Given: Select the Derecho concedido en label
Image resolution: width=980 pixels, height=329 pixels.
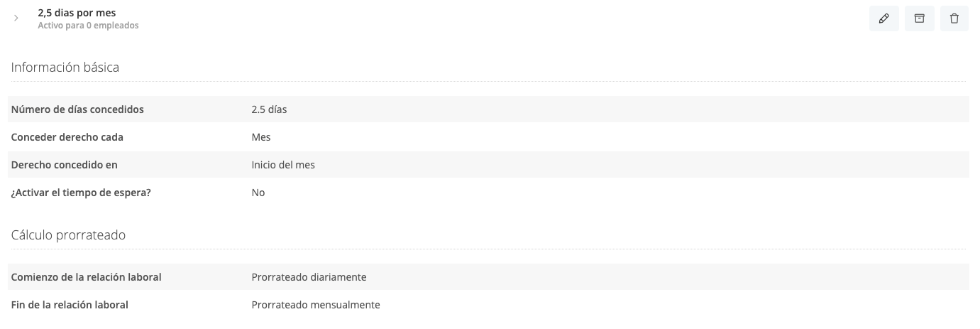Looking at the screenshot, I should pos(64,165).
